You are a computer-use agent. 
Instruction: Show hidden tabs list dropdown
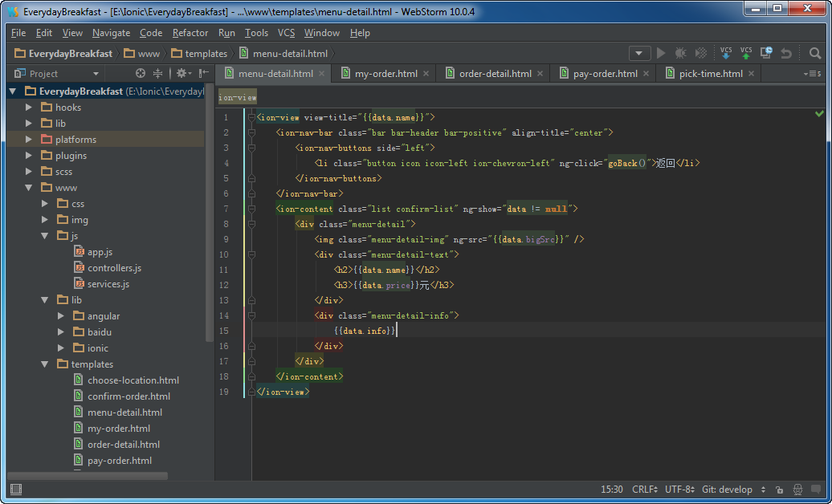813,74
